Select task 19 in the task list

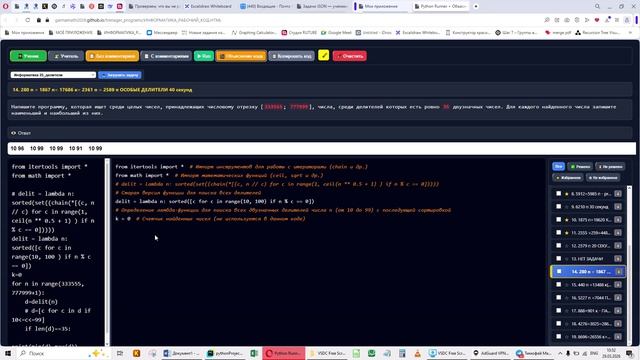[x=587, y=337]
